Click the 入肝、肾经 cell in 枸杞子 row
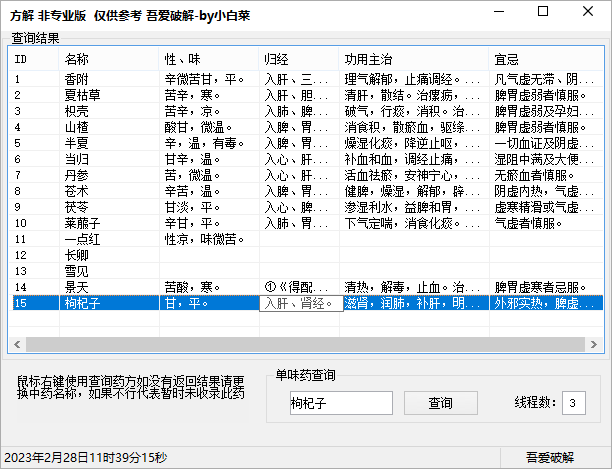This screenshot has height=469, width=612. (x=299, y=303)
